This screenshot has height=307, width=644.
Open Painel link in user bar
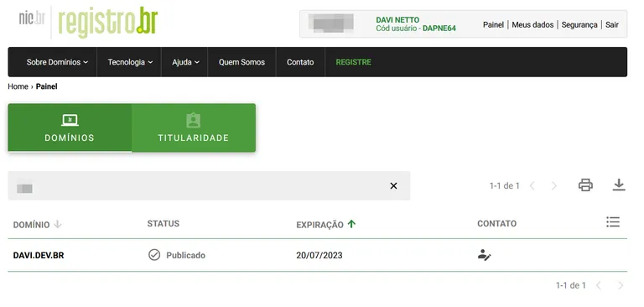point(493,24)
